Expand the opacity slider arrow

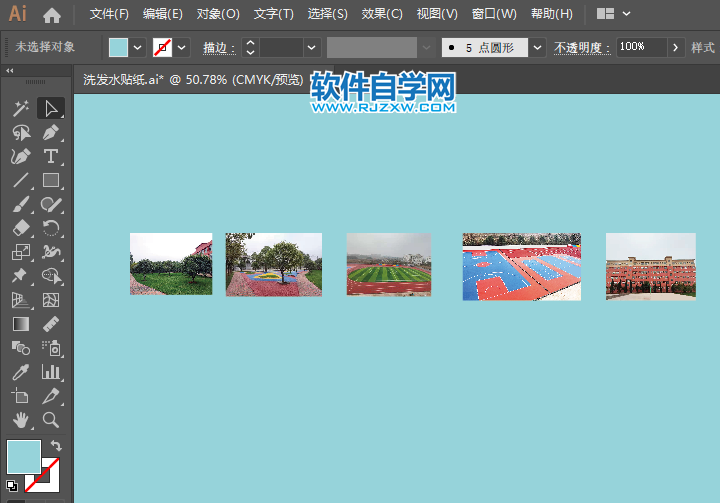[x=675, y=47]
